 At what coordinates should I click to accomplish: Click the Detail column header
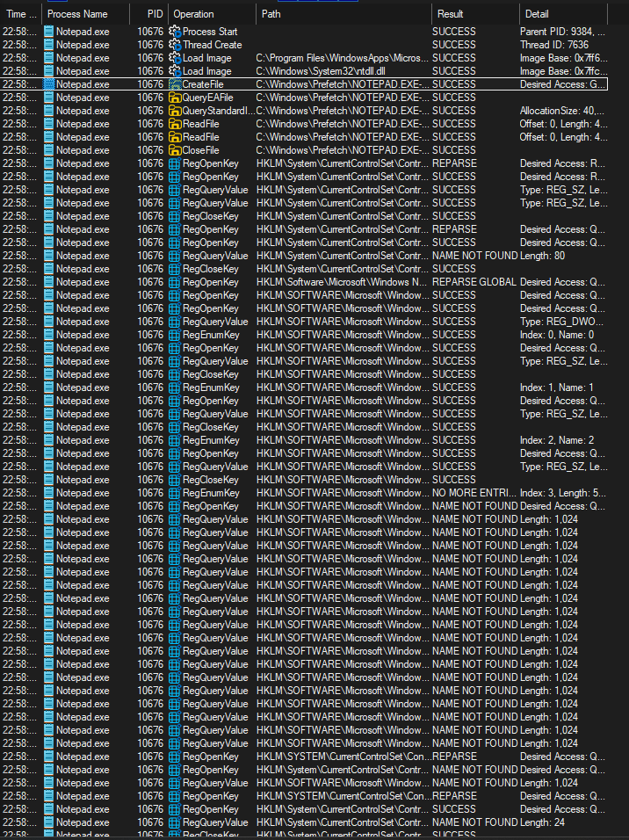pos(537,14)
